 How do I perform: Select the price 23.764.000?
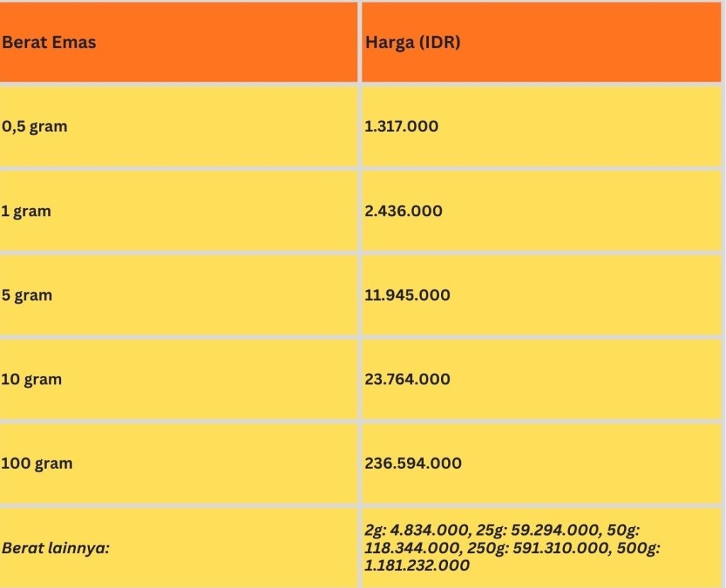[407, 379]
